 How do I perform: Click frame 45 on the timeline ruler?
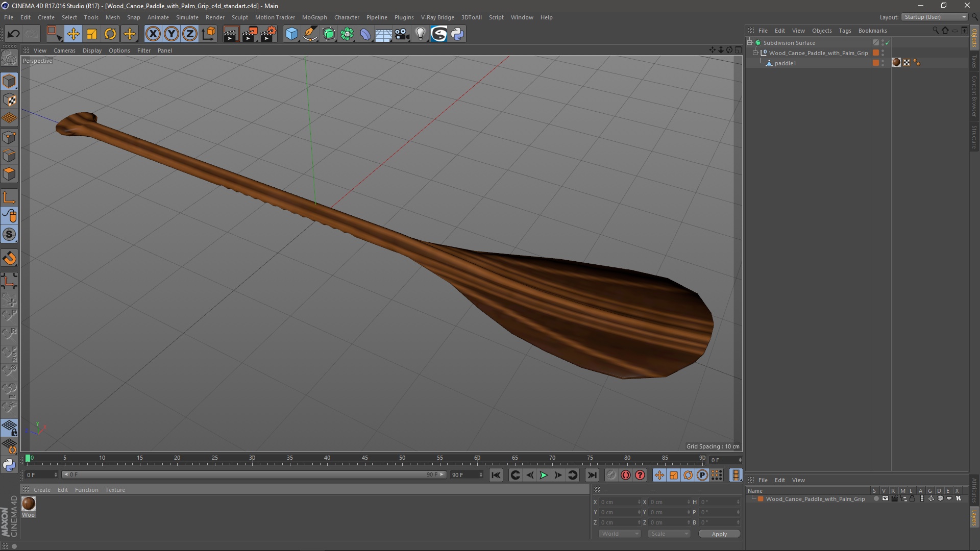point(364,458)
